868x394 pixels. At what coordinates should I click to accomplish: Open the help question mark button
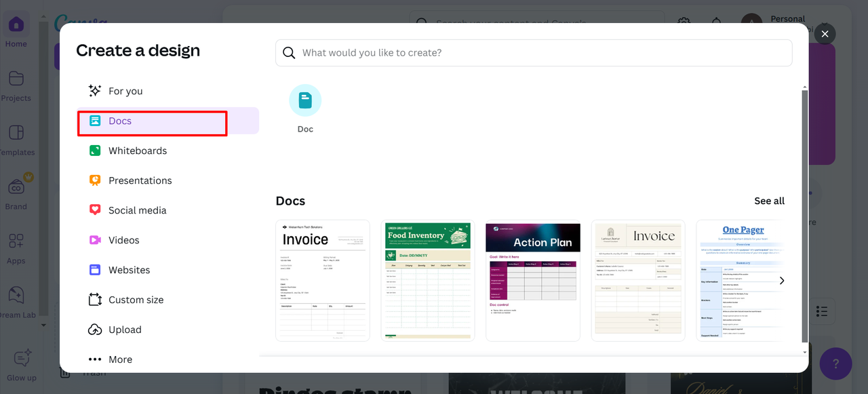835,363
